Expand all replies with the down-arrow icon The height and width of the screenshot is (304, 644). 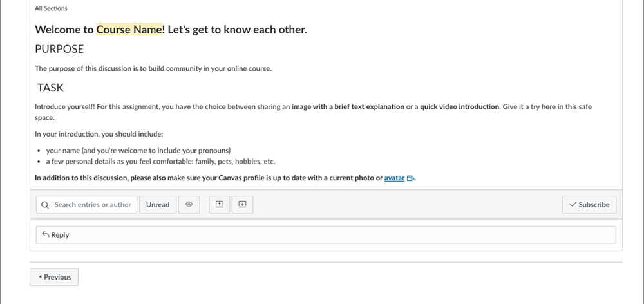[x=242, y=205]
